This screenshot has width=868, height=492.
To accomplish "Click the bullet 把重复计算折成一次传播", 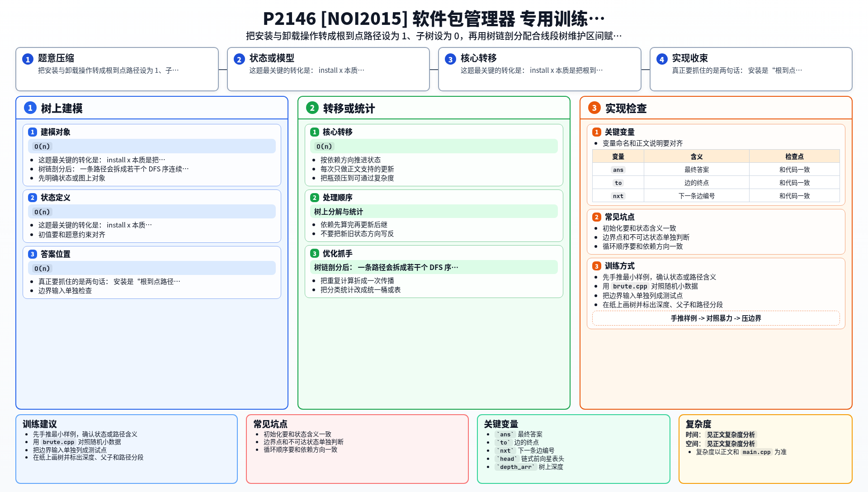I will tap(357, 281).
